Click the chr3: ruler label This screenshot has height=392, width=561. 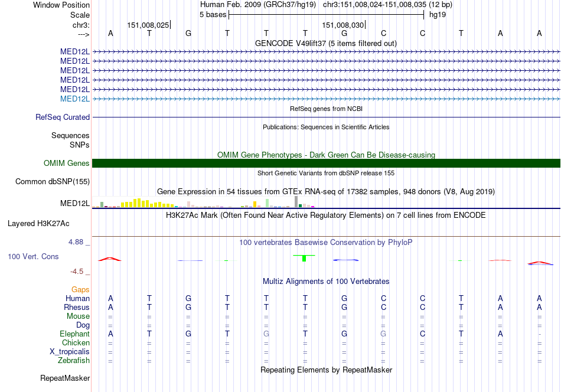click(x=81, y=25)
